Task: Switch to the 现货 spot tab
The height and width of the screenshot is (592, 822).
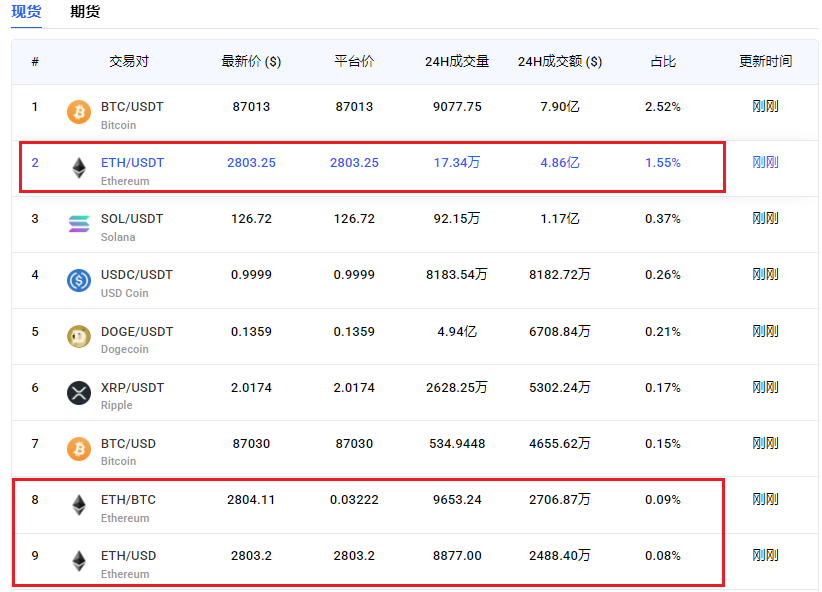Action: pos(26,12)
